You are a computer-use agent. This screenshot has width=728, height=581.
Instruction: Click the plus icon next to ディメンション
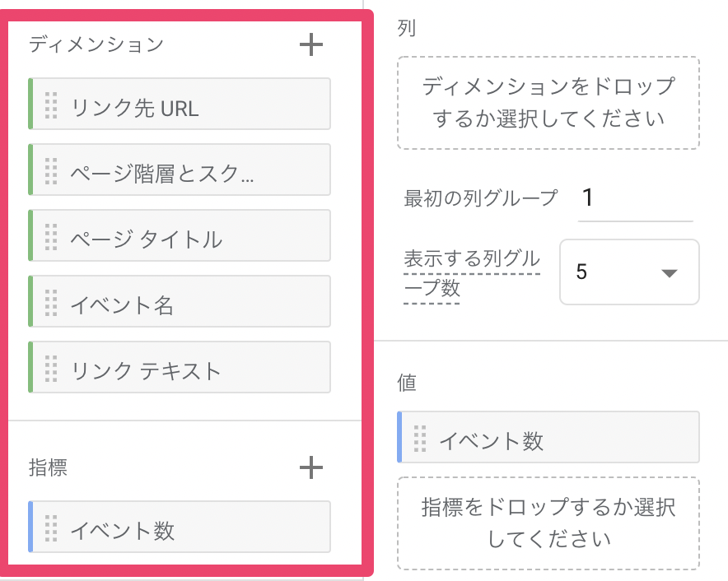click(310, 44)
